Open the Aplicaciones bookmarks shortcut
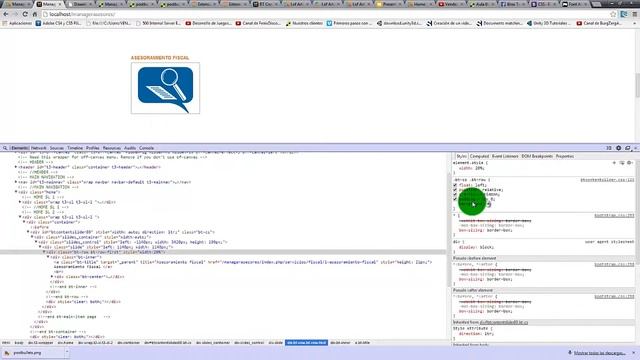Viewport: 640px width, 360px height. (x=17, y=23)
